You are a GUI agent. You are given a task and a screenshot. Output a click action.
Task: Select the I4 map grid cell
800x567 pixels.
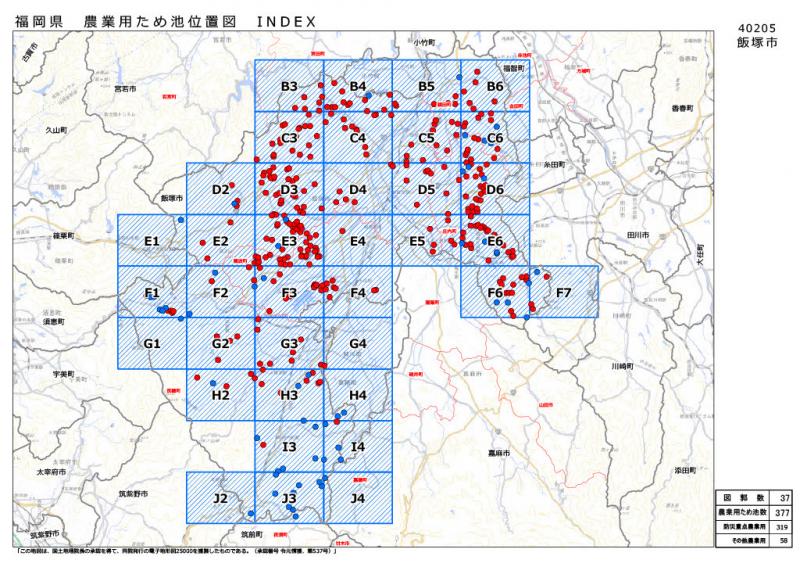coord(358,446)
